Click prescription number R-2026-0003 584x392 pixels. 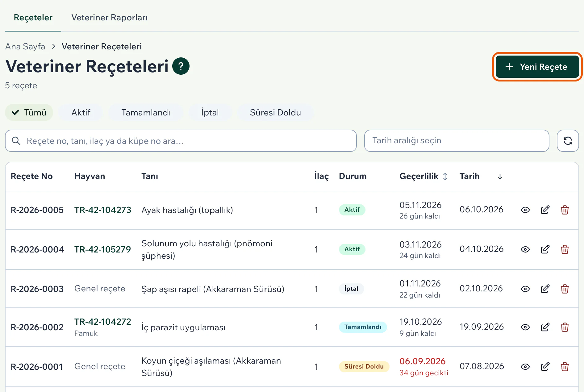click(x=37, y=289)
